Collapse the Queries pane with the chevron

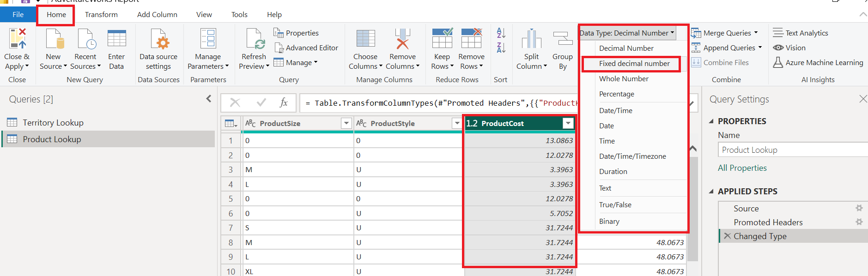tap(209, 99)
